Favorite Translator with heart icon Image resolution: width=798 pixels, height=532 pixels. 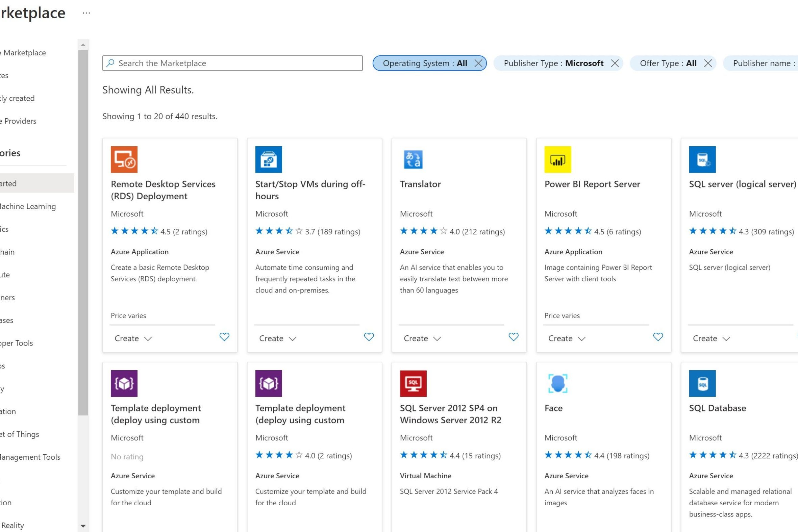pos(513,337)
